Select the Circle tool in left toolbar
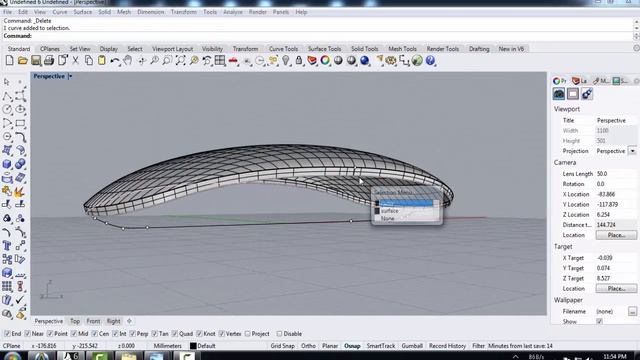This screenshot has width=640, height=360. 7,109
